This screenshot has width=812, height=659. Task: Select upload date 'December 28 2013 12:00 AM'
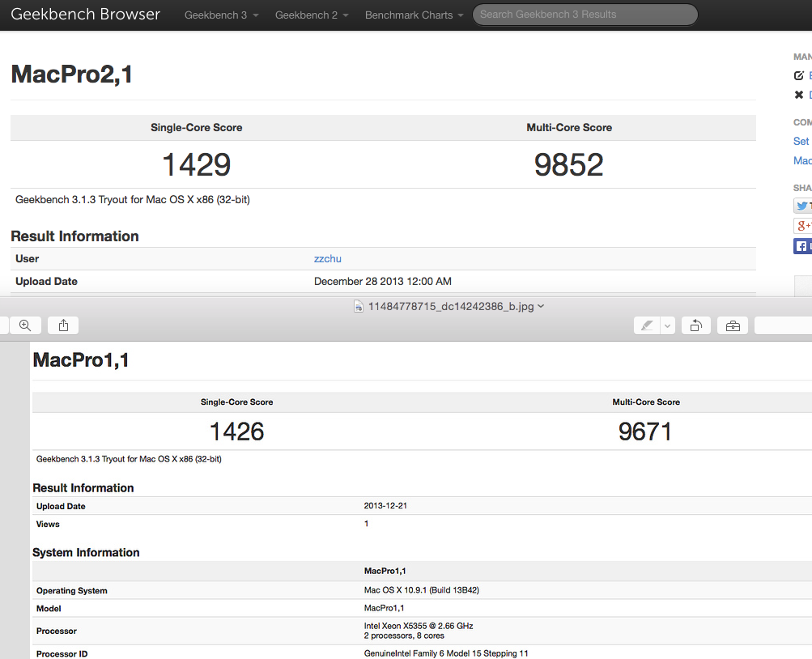pyautogui.click(x=383, y=282)
